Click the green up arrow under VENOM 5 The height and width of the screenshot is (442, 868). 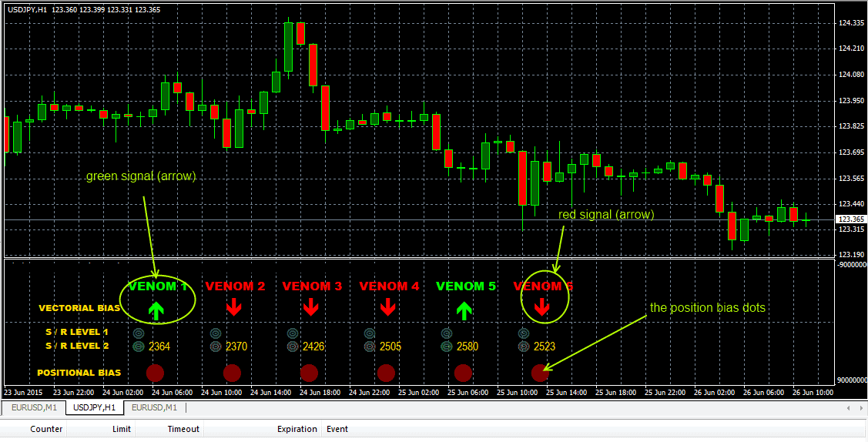[464, 310]
